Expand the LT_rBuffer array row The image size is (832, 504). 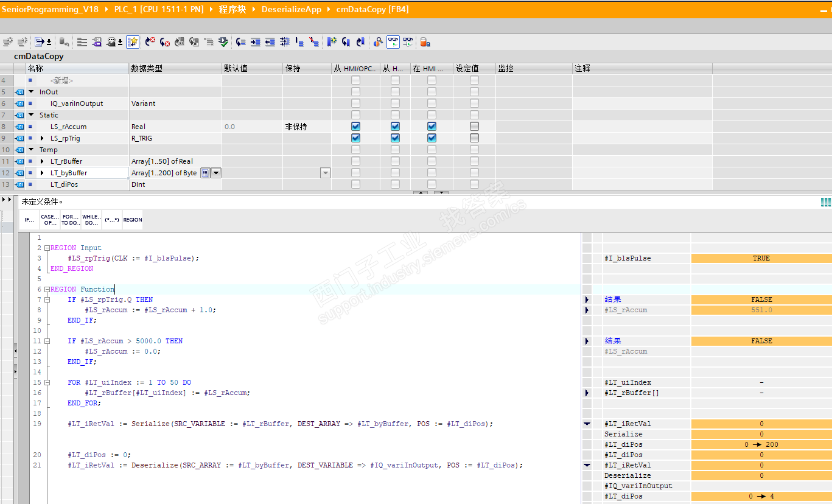pyautogui.click(x=42, y=161)
